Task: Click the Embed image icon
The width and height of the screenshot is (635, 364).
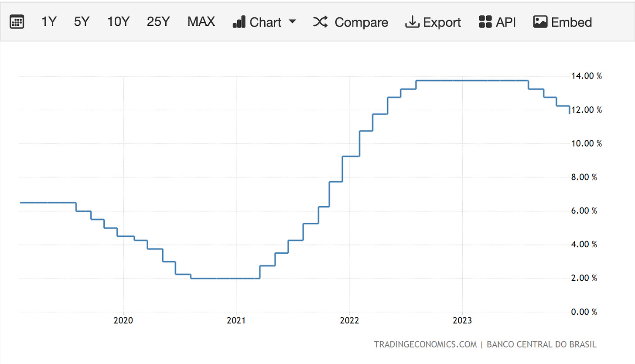Action: click(x=540, y=22)
